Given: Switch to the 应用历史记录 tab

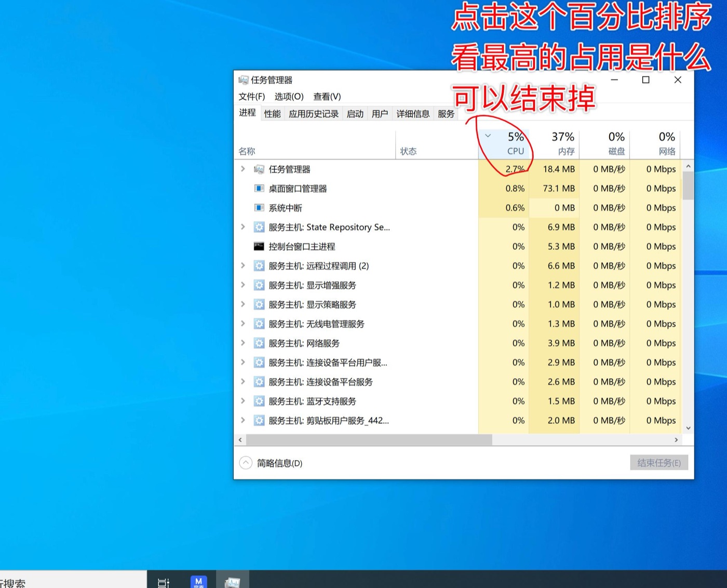Looking at the screenshot, I should tap(314, 114).
